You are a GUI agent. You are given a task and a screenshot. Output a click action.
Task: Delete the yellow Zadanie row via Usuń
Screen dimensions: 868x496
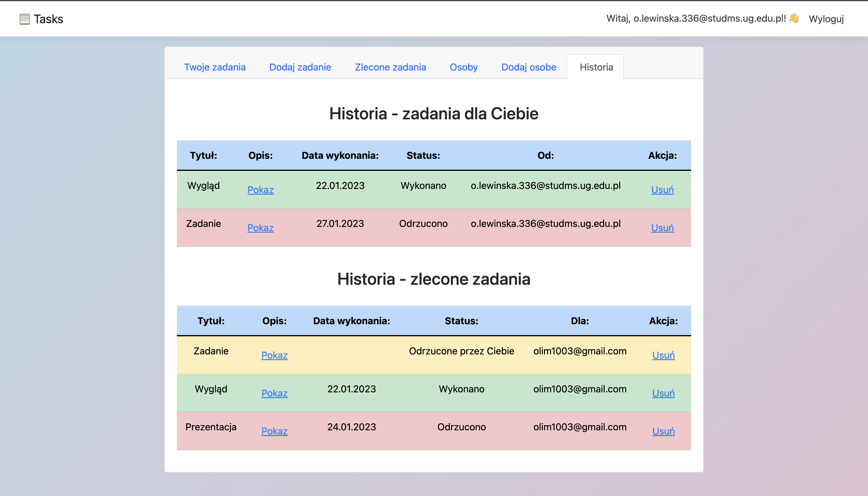pos(663,355)
